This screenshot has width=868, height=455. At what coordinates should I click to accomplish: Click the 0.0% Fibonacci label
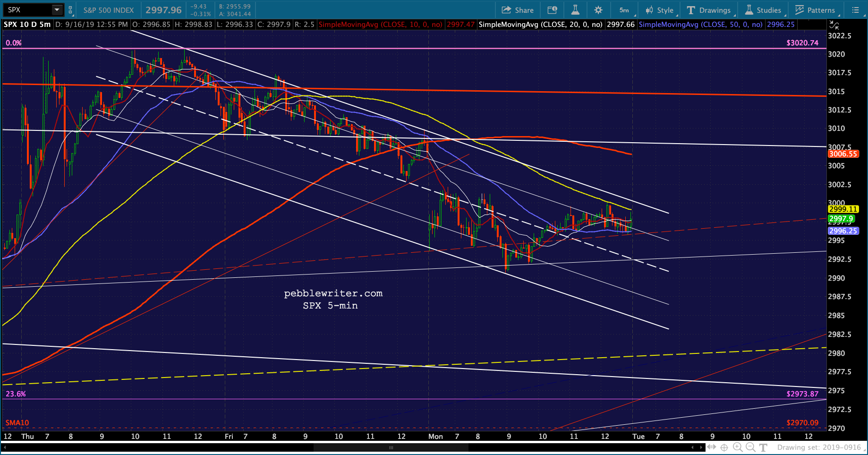[14, 43]
